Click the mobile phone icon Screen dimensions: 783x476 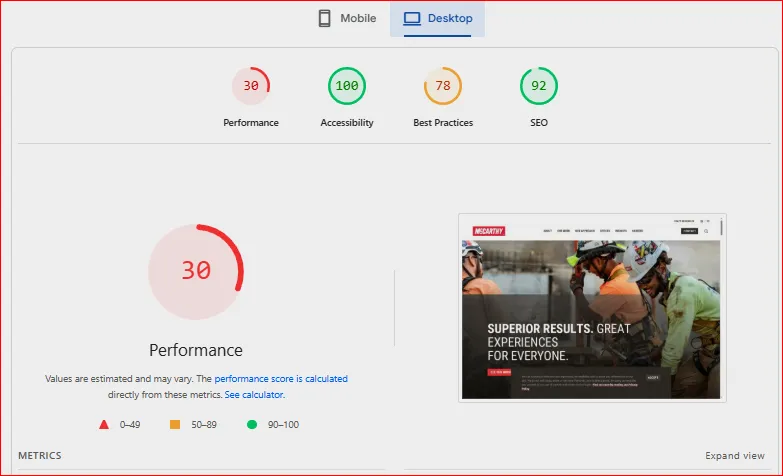coord(324,18)
